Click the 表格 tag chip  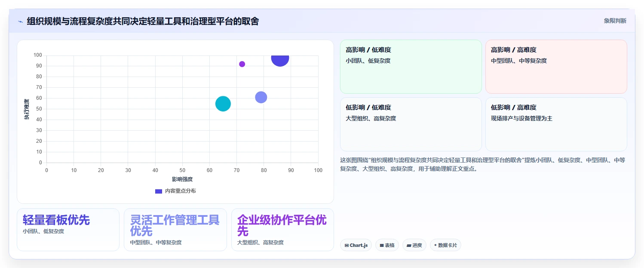tap(387, 245)
